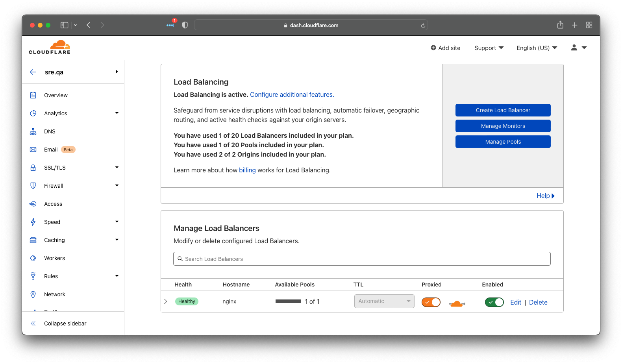Delete the nginx load balancer
Image resolution: width=622 pixels, height=364 pixels.
(538, 302)
